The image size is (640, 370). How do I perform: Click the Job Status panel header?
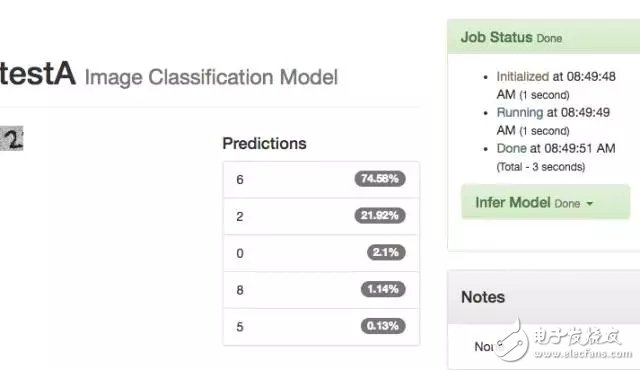[544, 37]
